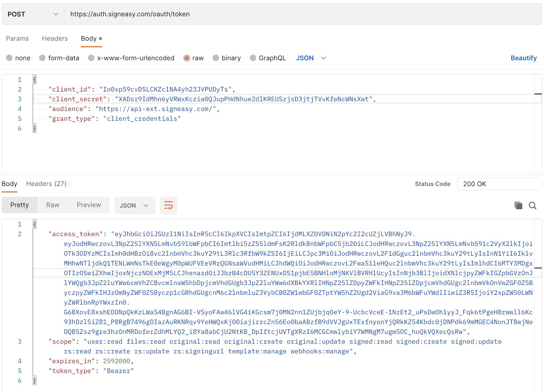Switch body type to GraphQL

tap(253, 58)
